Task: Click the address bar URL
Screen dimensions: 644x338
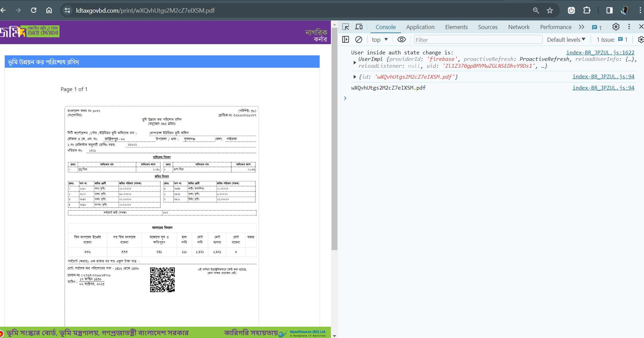Action: (x=145, y=11)
